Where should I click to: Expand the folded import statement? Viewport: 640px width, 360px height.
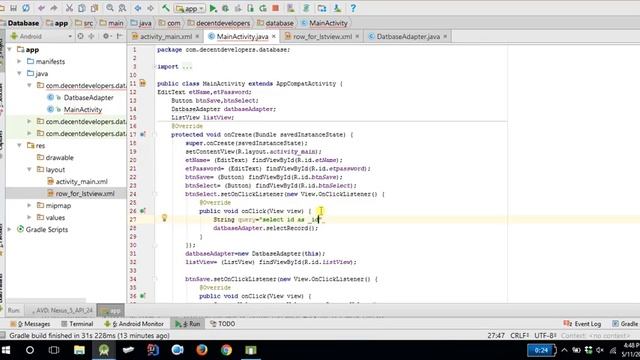[187, 67]
